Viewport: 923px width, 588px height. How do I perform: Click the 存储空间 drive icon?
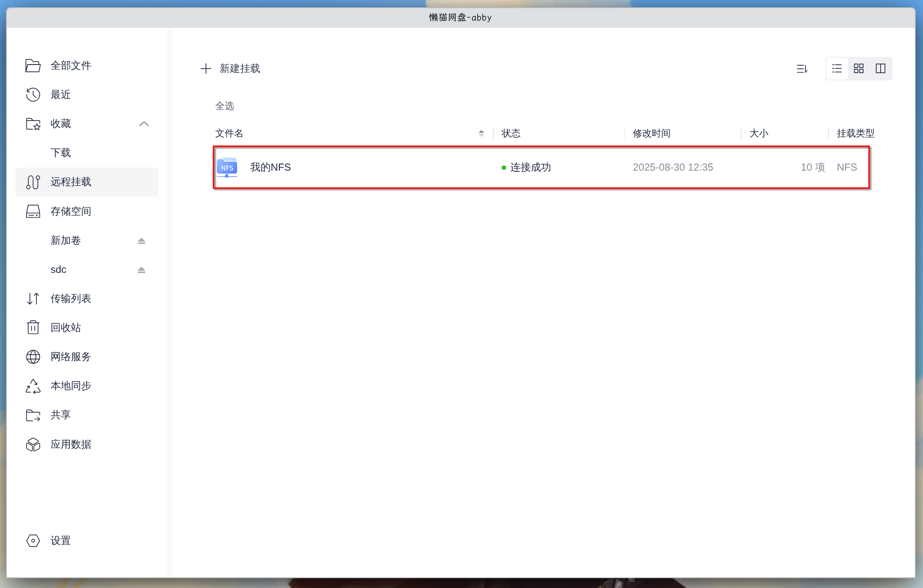pos(33,211)
